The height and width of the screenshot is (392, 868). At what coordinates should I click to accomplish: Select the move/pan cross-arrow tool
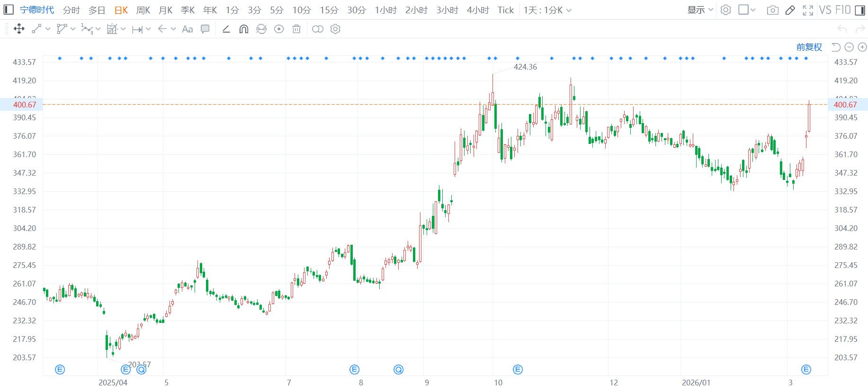pos(19,29)
